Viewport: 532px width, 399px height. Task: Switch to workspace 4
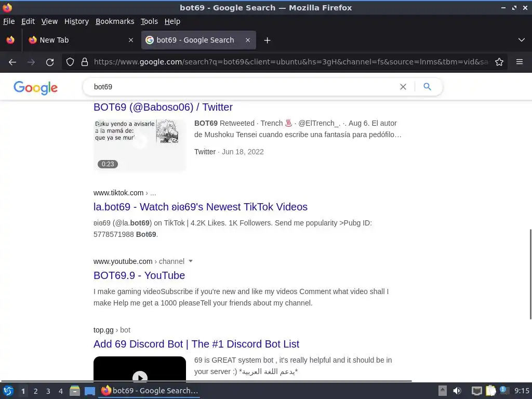(x=61, y=391)
